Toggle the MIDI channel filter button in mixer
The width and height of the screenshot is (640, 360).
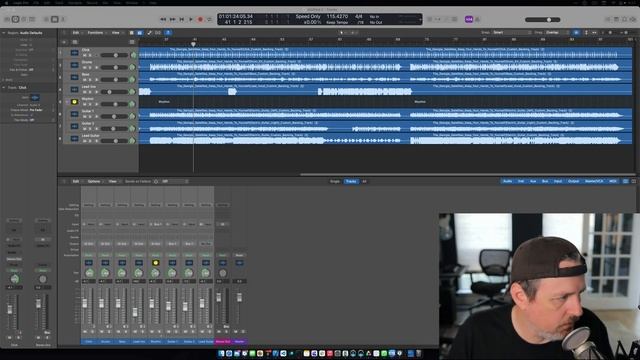pyautogui.click(x=612, y=181)
